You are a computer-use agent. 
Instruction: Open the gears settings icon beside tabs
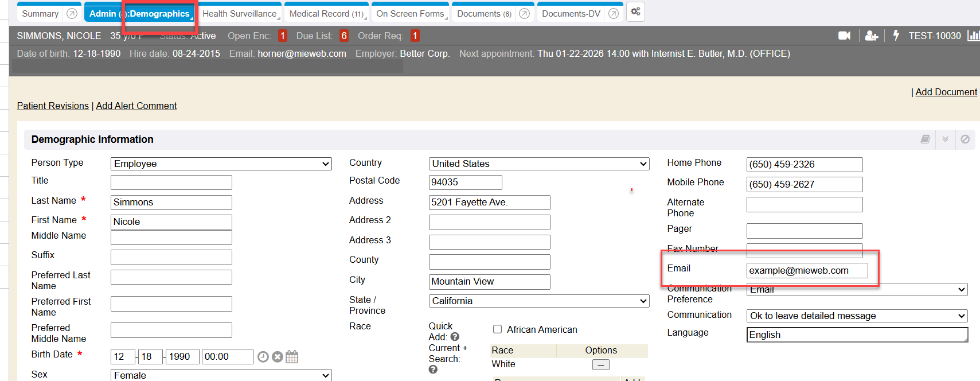coord(635,12)
